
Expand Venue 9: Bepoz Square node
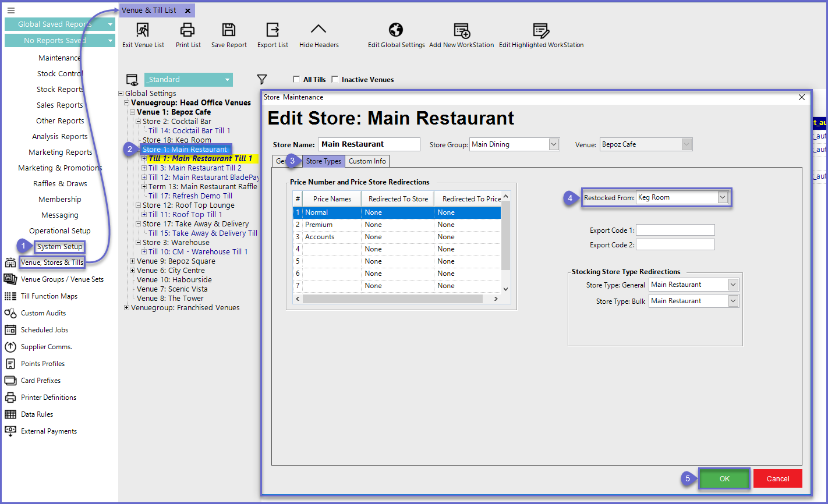coord(132,261)
